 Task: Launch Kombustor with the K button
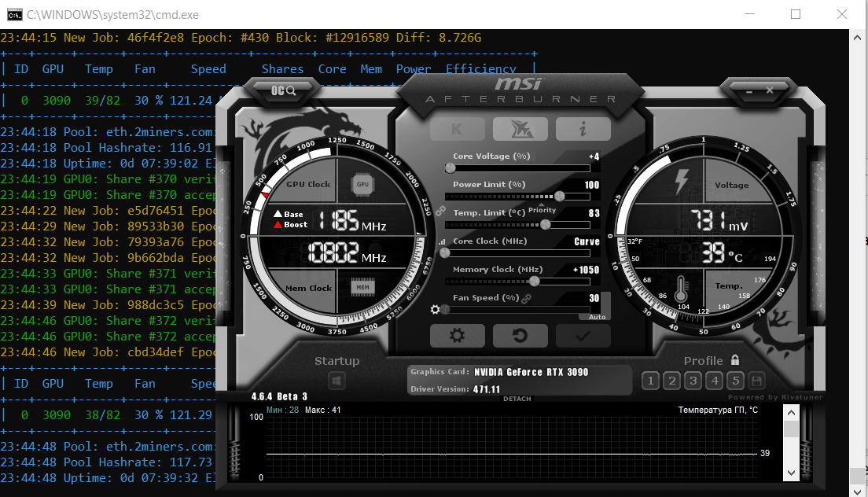458,129
